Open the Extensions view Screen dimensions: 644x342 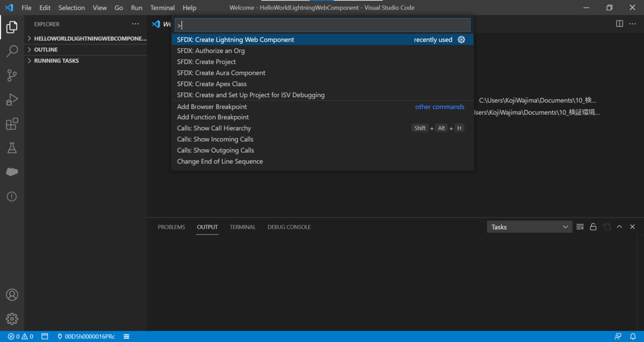point(12,124)
